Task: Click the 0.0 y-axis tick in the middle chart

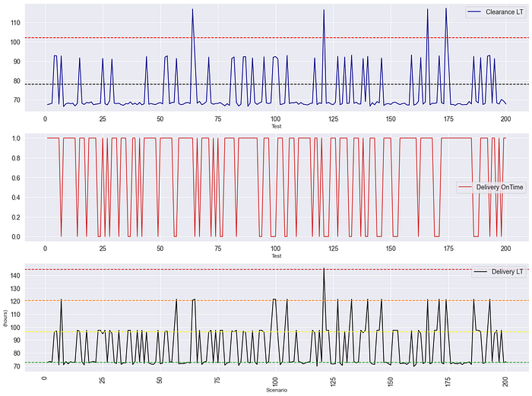Action: click(16, 236)
